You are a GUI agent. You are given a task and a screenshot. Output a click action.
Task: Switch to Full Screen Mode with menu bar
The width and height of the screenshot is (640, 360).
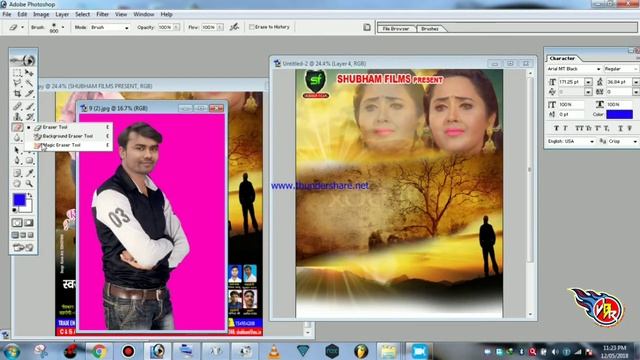click(23, 235)
